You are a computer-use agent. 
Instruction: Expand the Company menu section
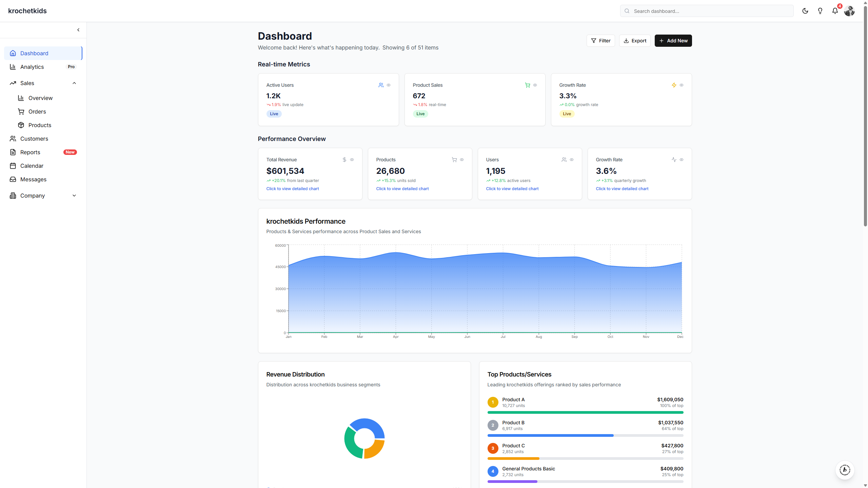coord(74,196)
